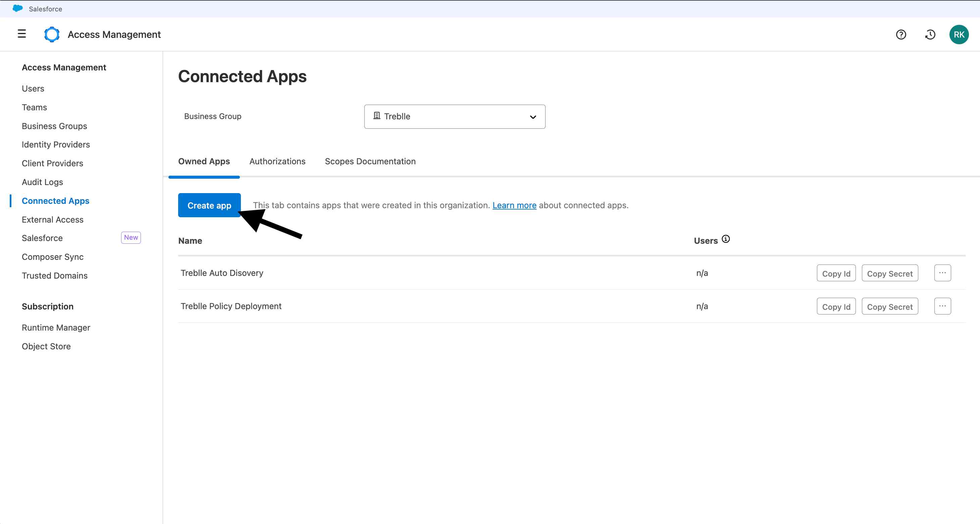Open more options for Treblle Auto Disovery
Screen dimensions: 980x524
(942, 273)
